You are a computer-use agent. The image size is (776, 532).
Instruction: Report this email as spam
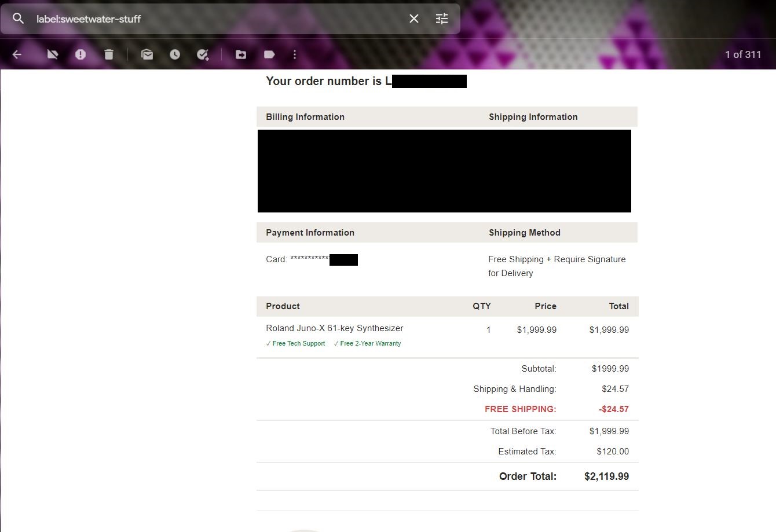point(80,54)
